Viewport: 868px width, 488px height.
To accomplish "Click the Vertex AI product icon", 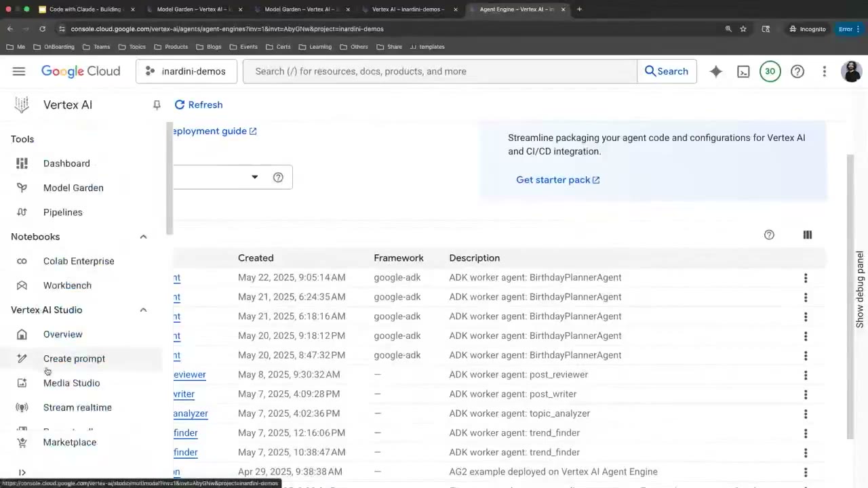I will (x=22, y=104).
